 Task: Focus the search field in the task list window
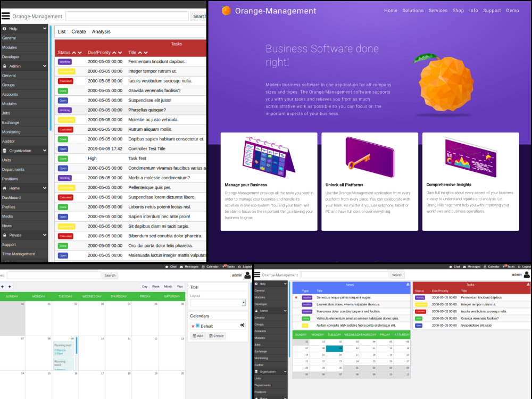point(127,16)
